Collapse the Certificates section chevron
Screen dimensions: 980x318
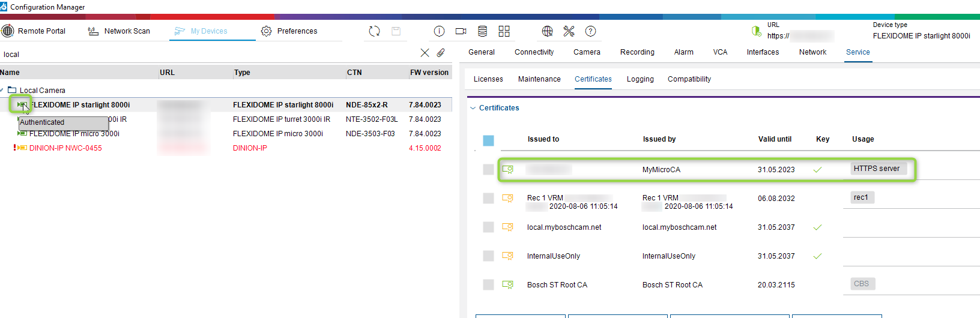pyautogui.click(x=473, y=108)
